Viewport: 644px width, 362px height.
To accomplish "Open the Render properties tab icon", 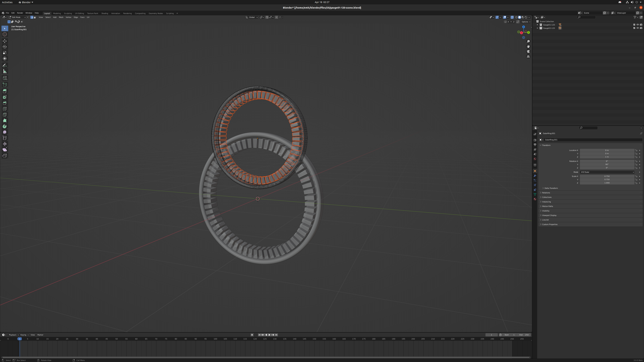I will pos(535,140).
